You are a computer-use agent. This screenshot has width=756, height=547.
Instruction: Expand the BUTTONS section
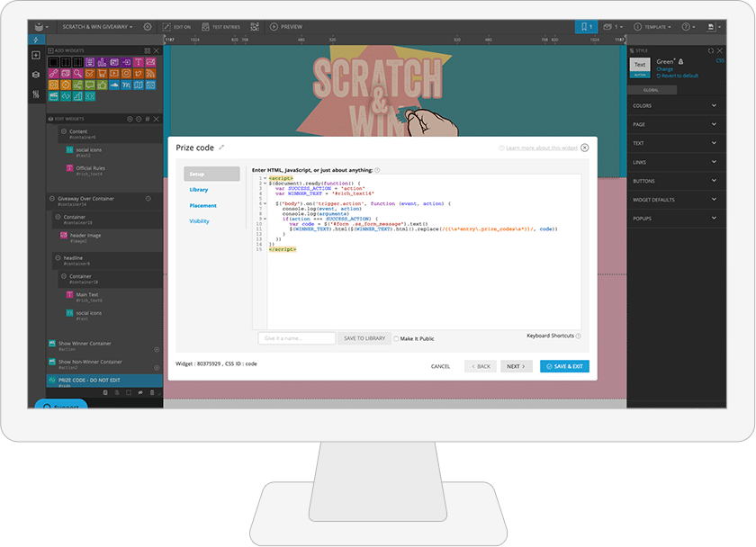tap(676, 181)
